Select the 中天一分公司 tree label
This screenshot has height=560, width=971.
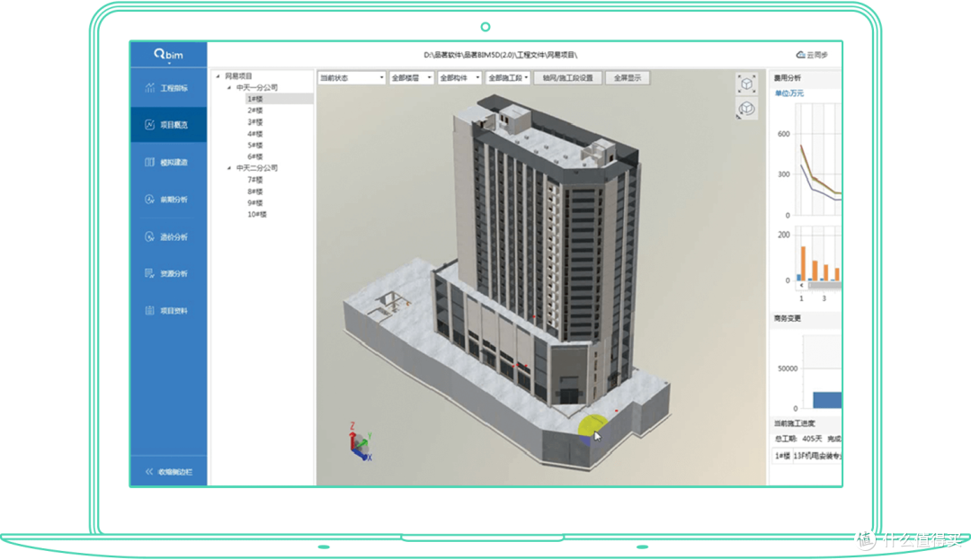point(257,88)
